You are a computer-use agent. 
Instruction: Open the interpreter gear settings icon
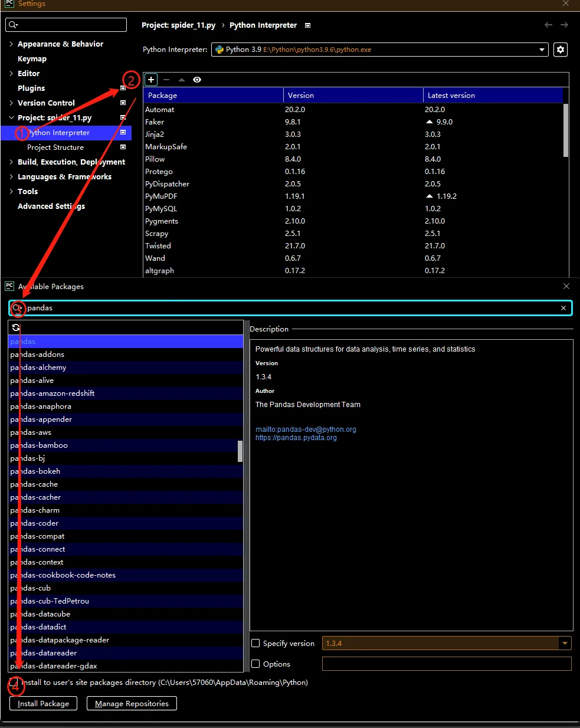pos(561,50)
